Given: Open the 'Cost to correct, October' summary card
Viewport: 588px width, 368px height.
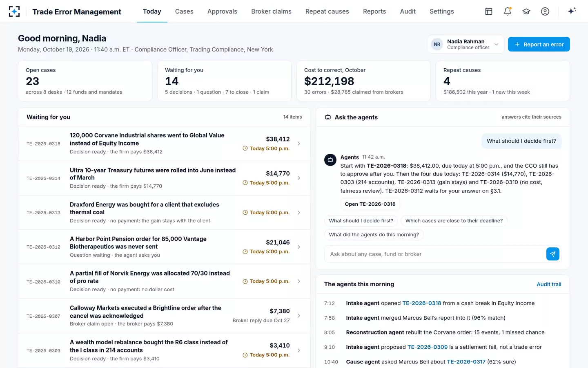Looking at the screenshot, I should 363,81.
